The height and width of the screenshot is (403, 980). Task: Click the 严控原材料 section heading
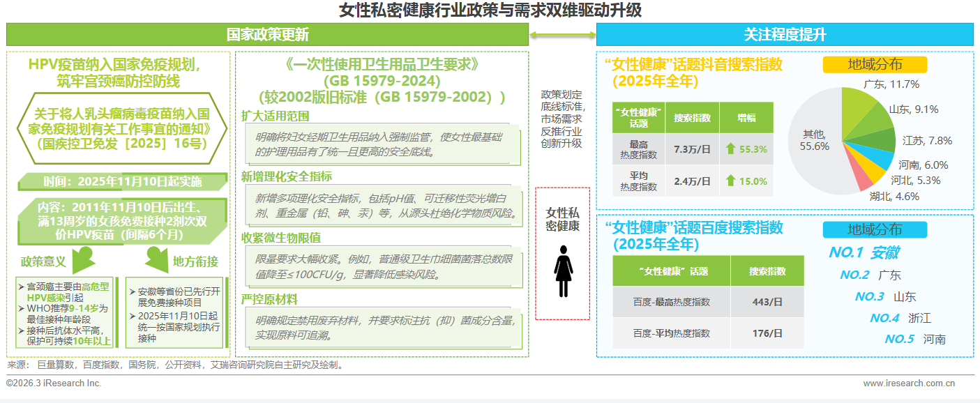coord(269,299)
